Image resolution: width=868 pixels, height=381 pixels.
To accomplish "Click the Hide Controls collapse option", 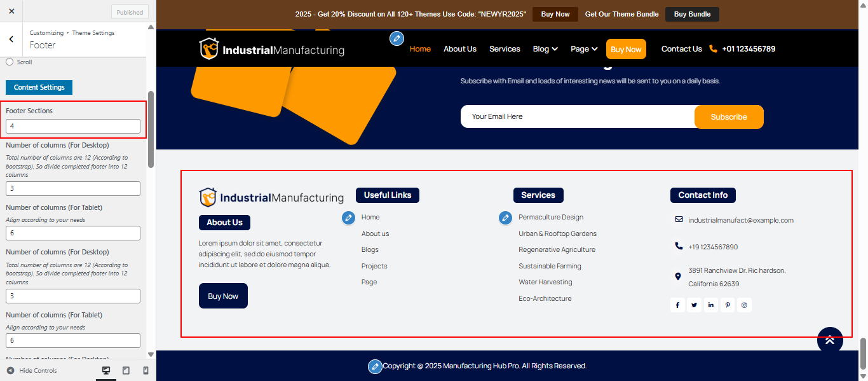I will pyautogui.click(x=32, y=370).
